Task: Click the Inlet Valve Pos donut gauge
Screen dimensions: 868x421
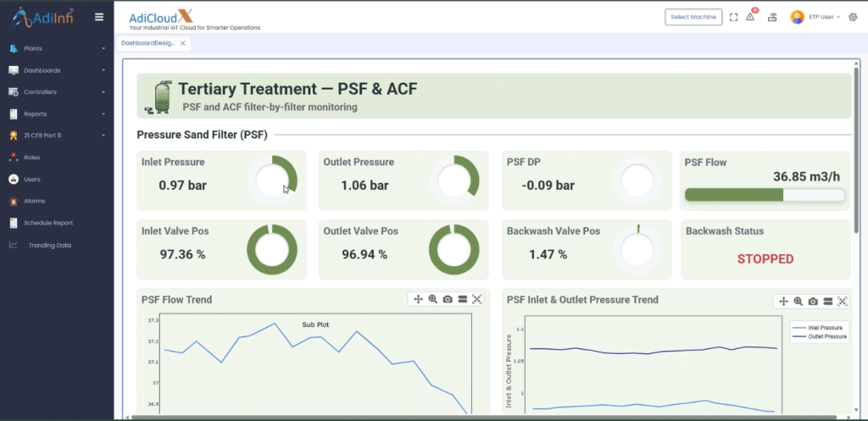Action: [272, 250]
